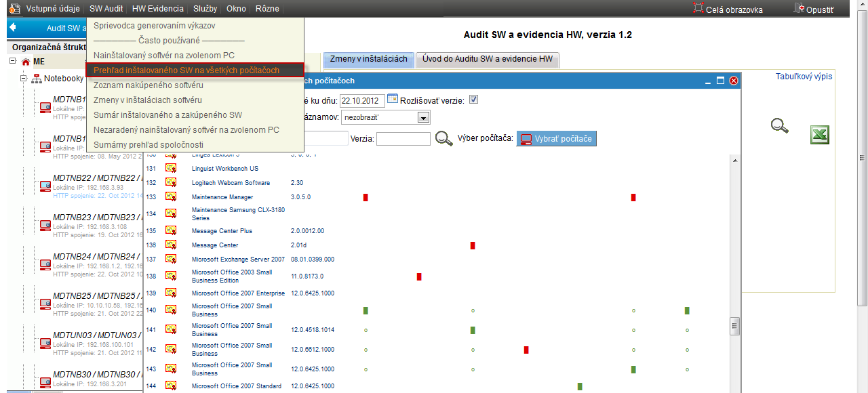
Task: Select Prehľad inštalovaného SW na všetkých počítačoch
Action: (195, 70)
